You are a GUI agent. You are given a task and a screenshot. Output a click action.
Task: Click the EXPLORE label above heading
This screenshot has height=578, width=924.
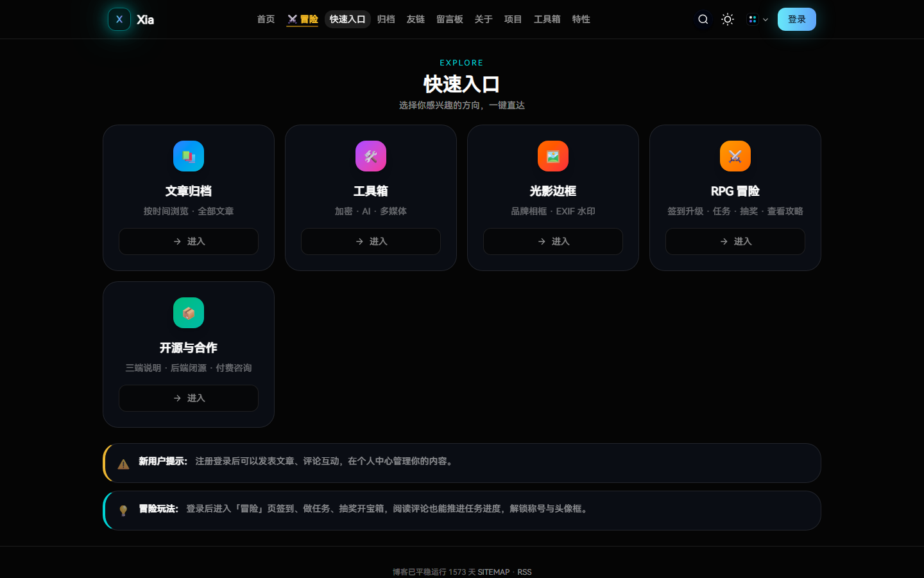(x=462, y=63)
